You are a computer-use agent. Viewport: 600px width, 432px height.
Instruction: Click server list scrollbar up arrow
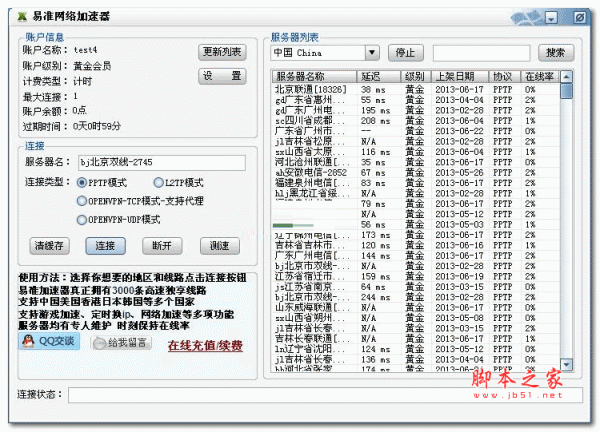pyautogui.click(x=566, y=77)
